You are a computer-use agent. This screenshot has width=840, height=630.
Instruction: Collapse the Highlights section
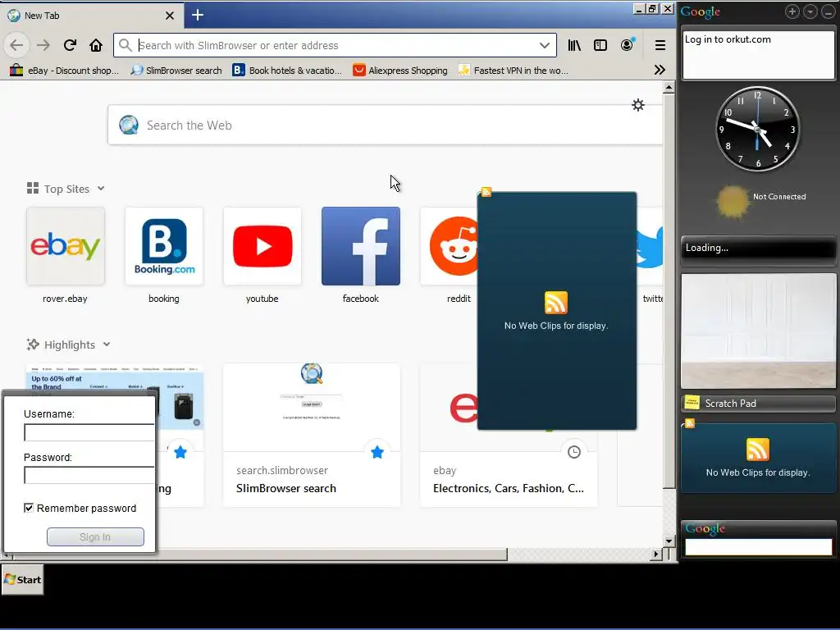(107, 345)
